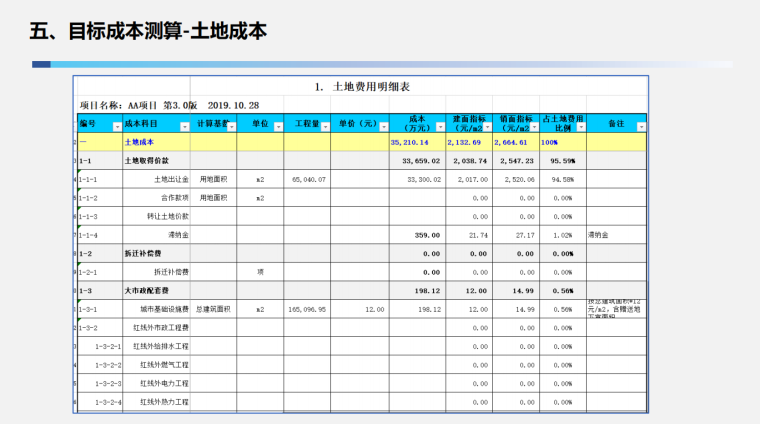The height and width of the screenshot is (424, 760).
Task: Click the 计算基数 filter arrow
Action: [230, 127]
